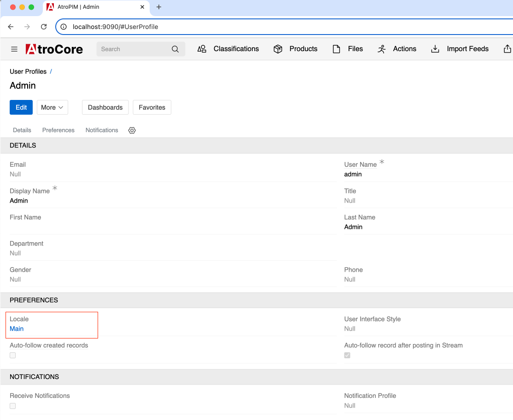This screenshot has height=420, width=513.
Task: Click the Department field Null value
Action: click(15, 253)
